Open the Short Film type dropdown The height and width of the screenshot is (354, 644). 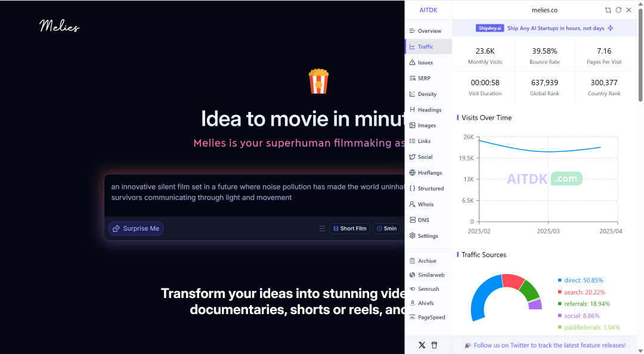tap(350, 228)
